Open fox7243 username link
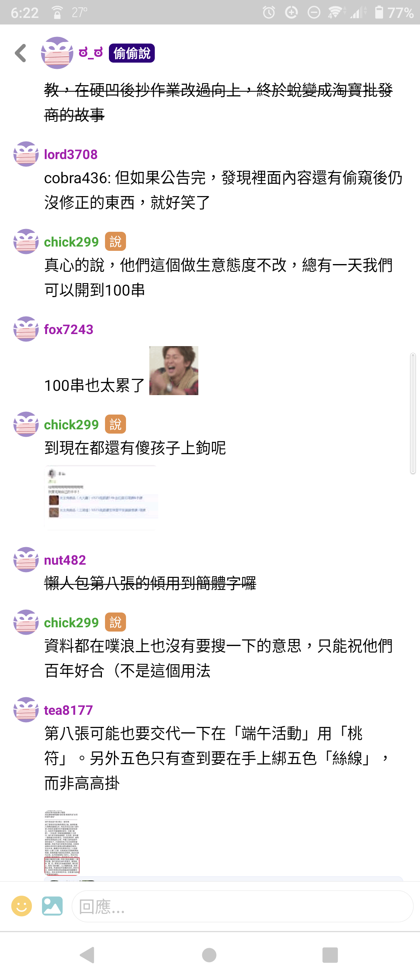Viewport: 420px width, 980px height. pyautogui.click(x=69, y=329)
